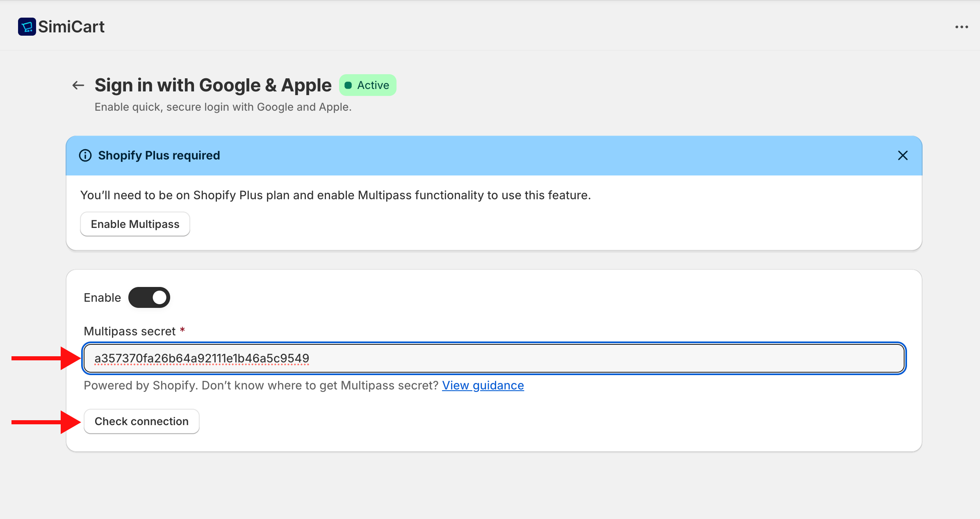Toggle the Enable switch off
The height and width of the screenshot is (519, 980).
coord(149,297)
